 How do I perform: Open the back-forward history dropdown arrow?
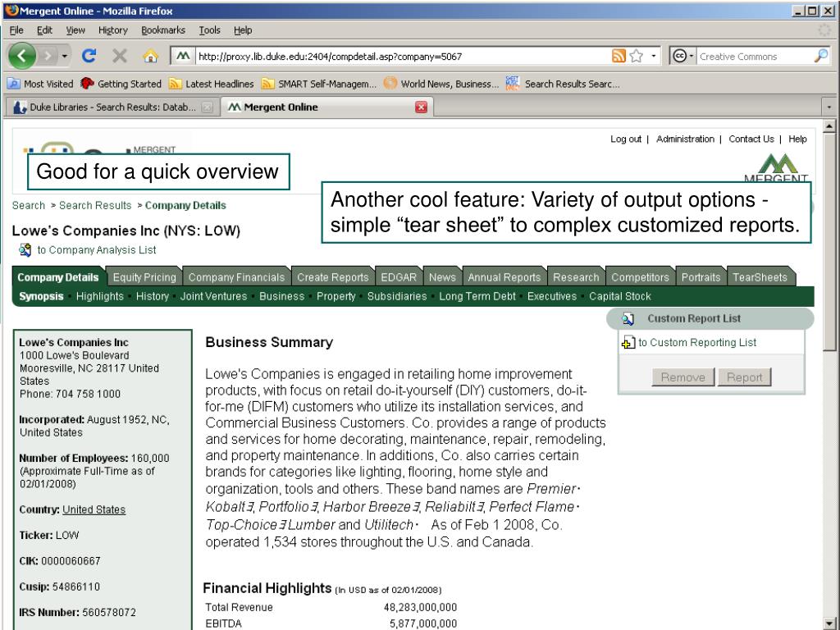point(64,56)
